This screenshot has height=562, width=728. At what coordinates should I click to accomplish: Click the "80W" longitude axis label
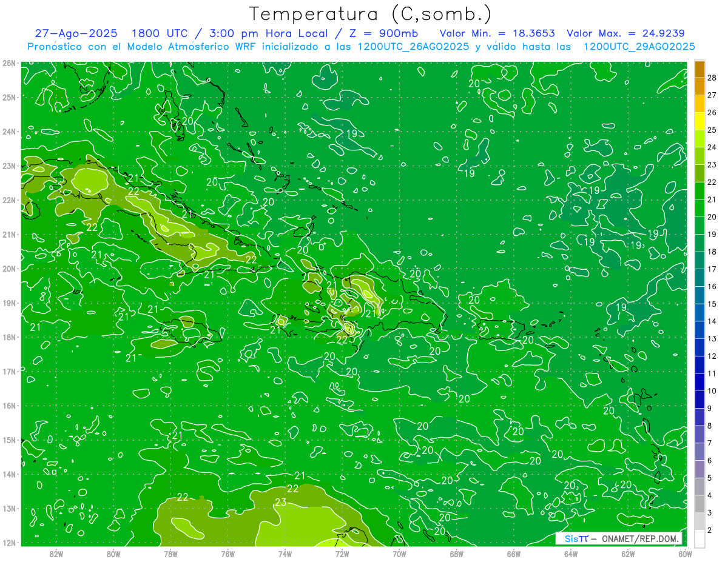(x=113, y=554)
